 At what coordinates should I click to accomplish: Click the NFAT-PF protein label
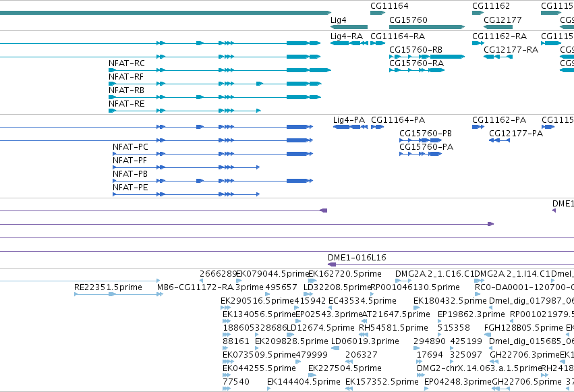[x=130, y=161]
